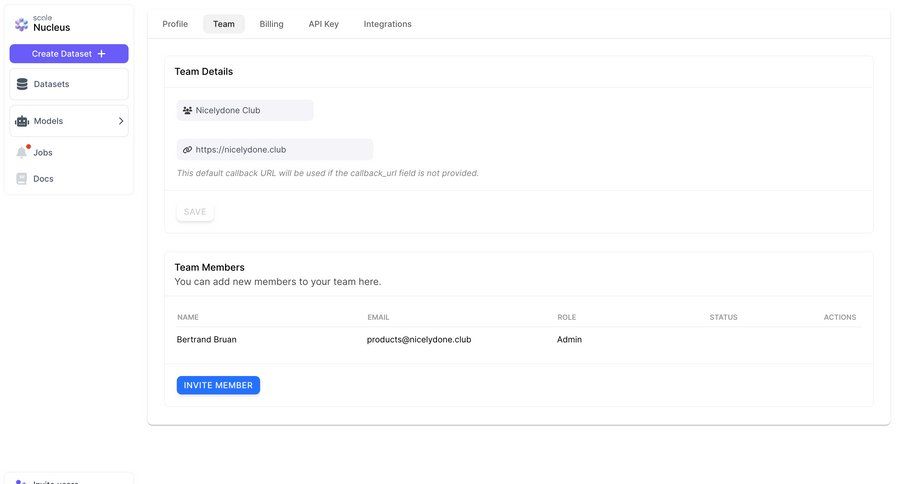Switch to the Billing tab
The width and height of the screenshot is (900, 484).
tap(271, 24)
